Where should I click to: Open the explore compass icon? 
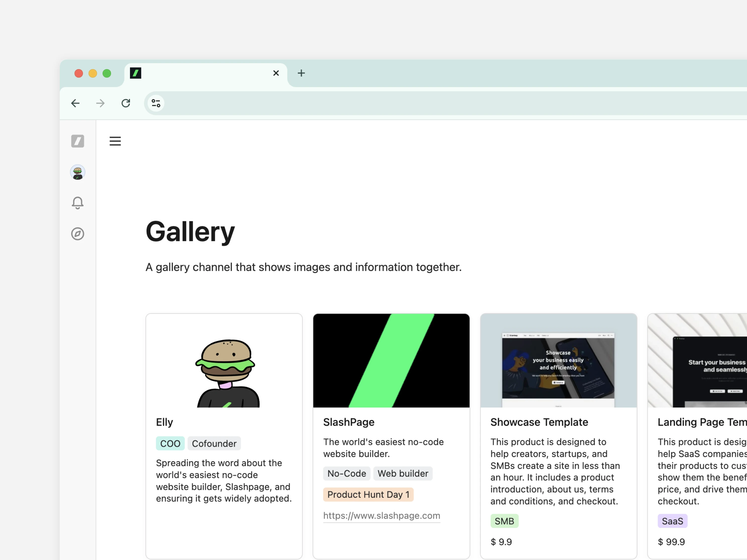78,234
